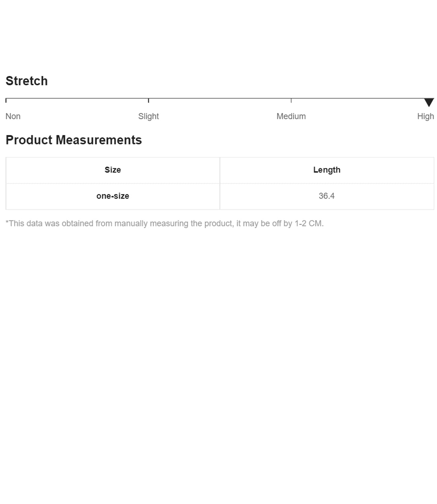
Task: Click the 36.4 length value
Action: coord(327,196)
